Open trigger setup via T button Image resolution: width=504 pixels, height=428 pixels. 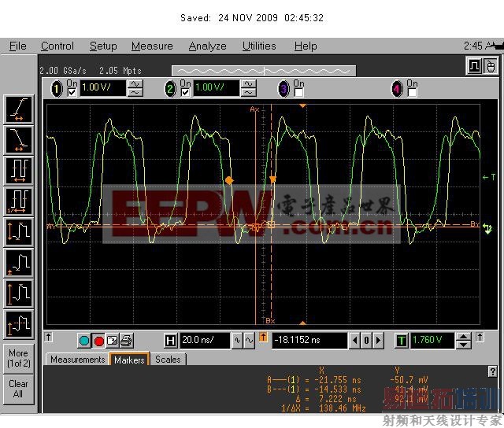401,341
